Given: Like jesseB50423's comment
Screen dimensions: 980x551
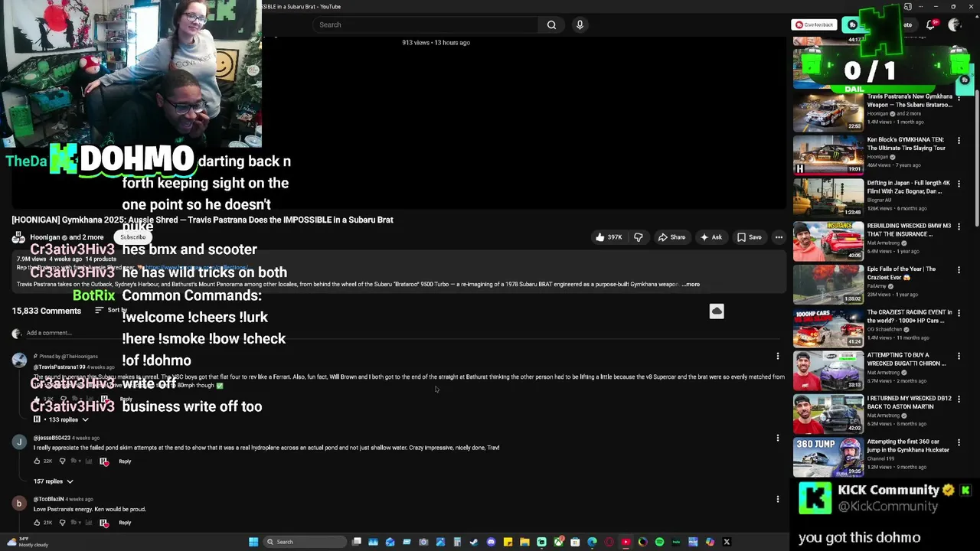Looking at the screenshot, I should pos(37,461).
